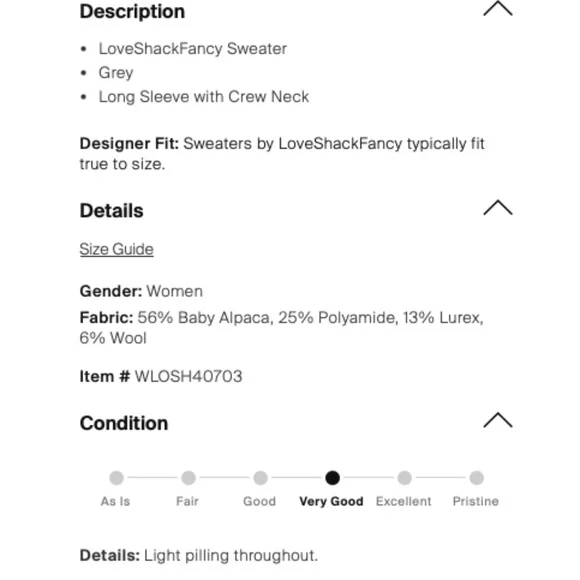580x580 pixels.
Task: Click the LoveShackFancy Sweater bullet text
Action: (193, 49)
